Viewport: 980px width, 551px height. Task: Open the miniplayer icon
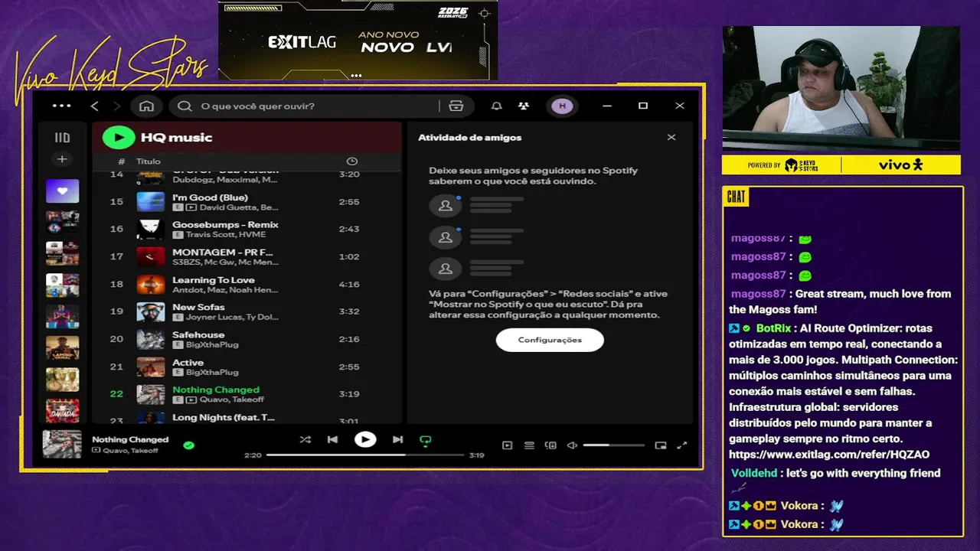[x=661, y=445]
